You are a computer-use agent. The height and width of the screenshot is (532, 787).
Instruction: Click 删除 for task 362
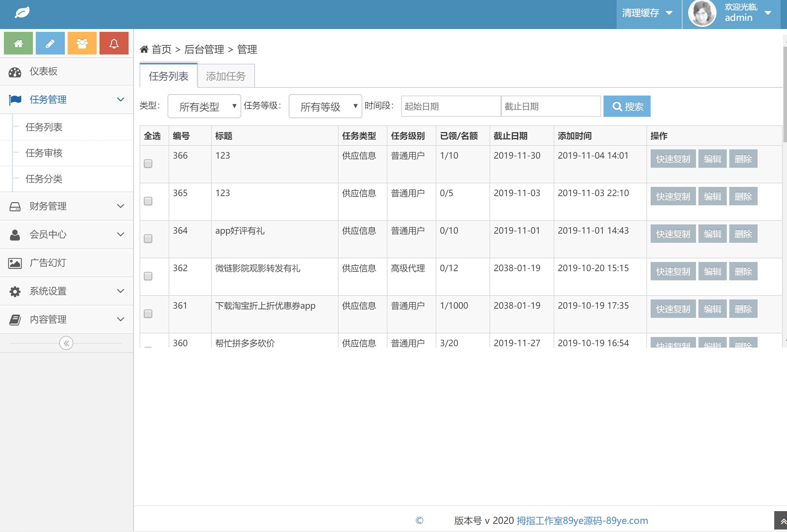pos(743,271)
